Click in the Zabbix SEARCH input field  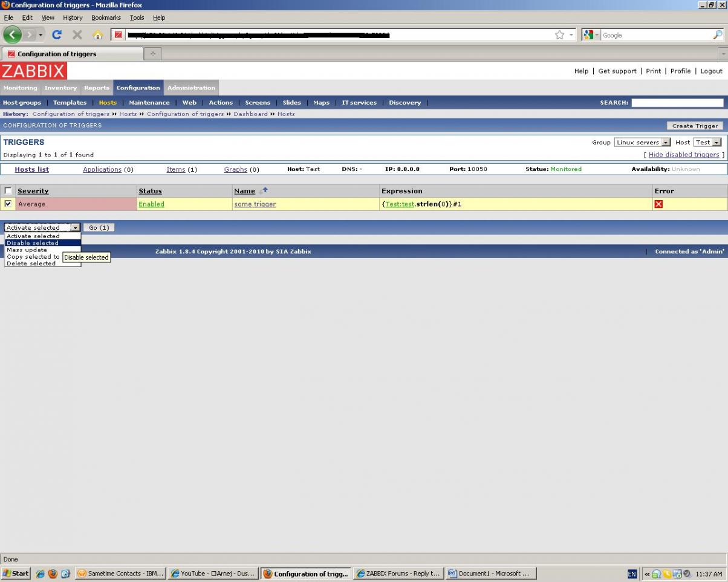point(677,103)
